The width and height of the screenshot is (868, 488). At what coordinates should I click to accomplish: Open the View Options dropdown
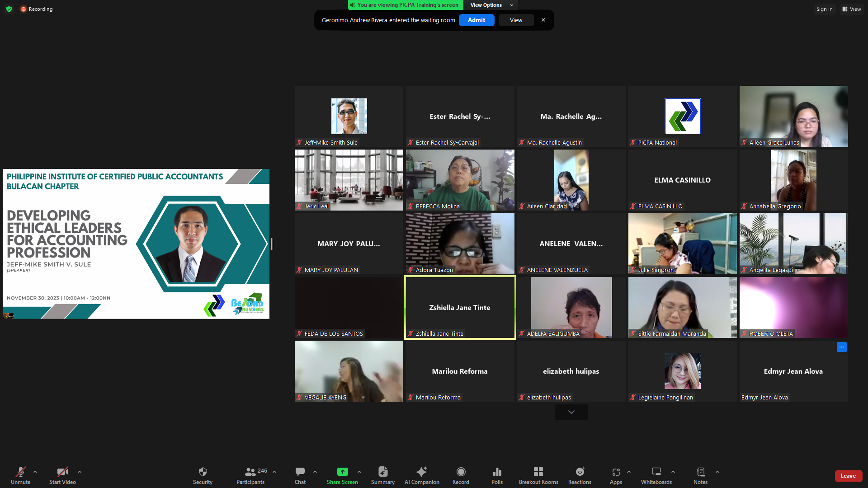click(491, 5)
